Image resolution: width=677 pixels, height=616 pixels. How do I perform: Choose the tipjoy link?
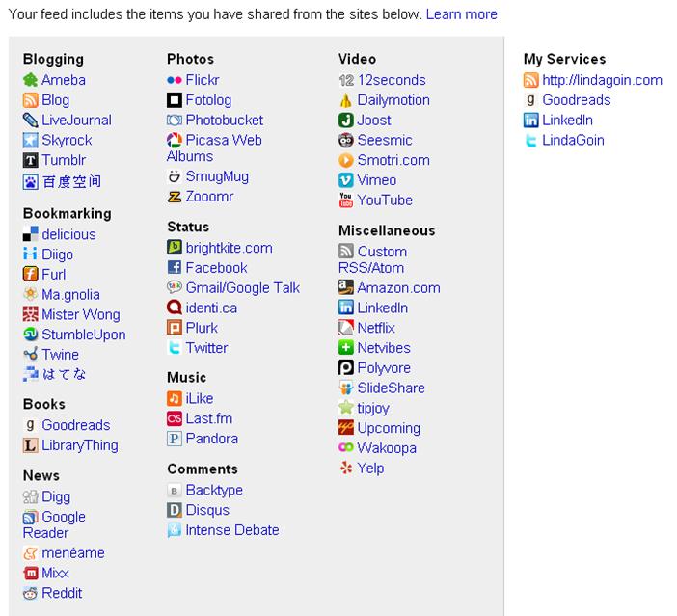tap(373, 408)
